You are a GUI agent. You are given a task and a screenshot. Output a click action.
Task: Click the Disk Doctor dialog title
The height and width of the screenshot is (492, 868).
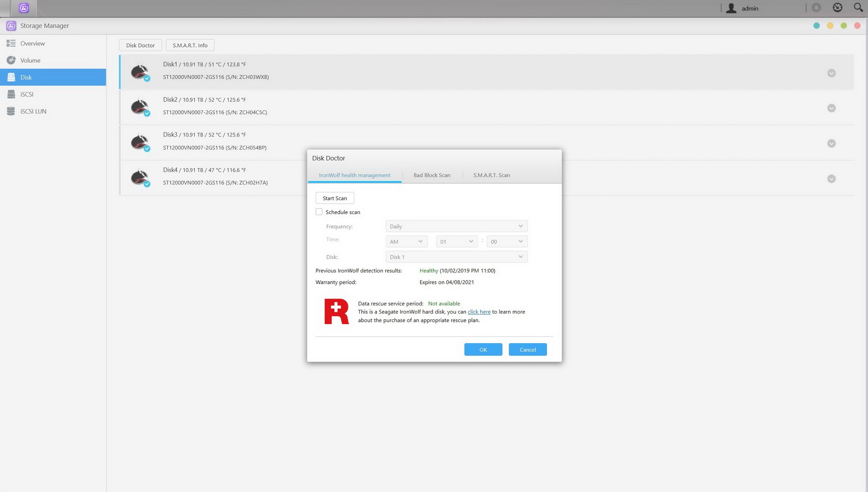click(x=329, y=158)
